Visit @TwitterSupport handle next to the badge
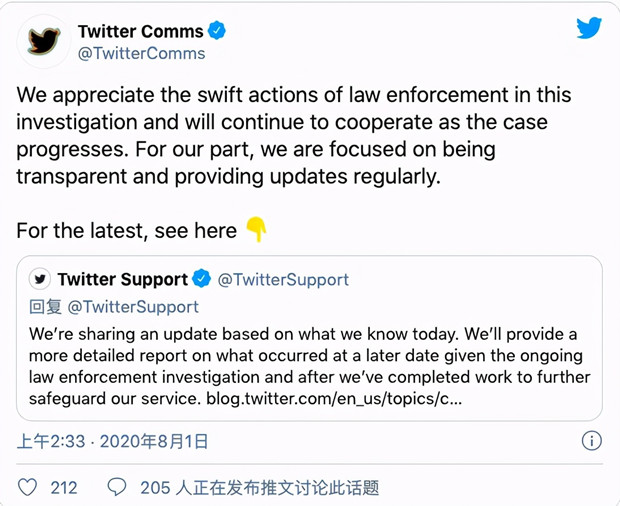This screenshot has width=620, height=506. click(284, 280)
